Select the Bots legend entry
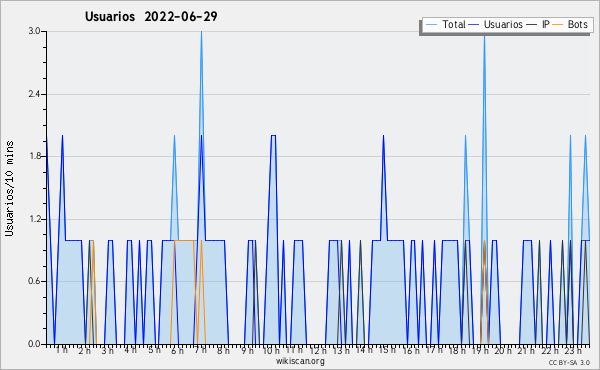 pos(570,24)
